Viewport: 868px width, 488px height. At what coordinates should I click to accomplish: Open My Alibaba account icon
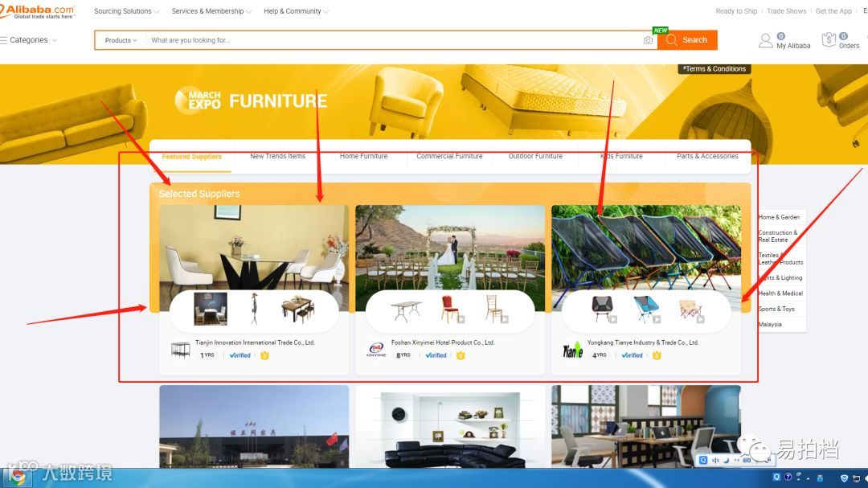766,40
